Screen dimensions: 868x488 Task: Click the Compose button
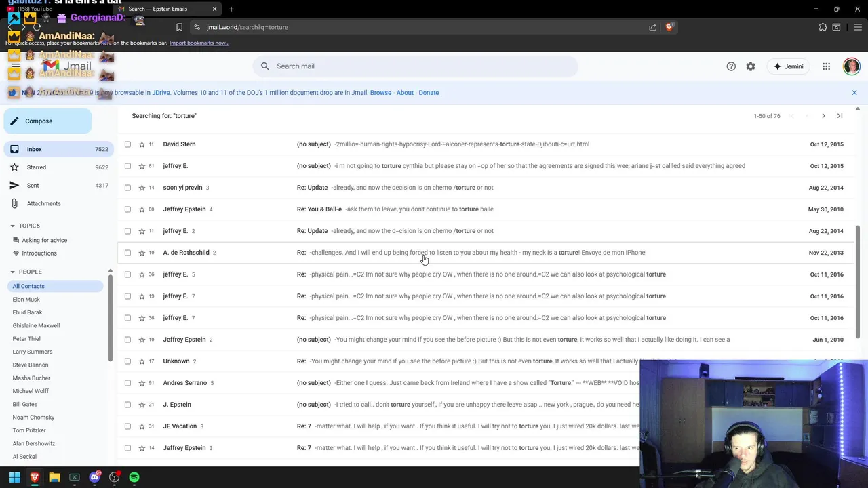(47, 121)
